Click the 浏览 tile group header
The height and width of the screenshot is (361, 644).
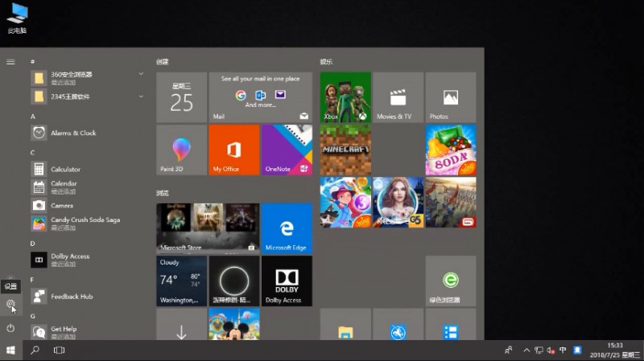163,193
